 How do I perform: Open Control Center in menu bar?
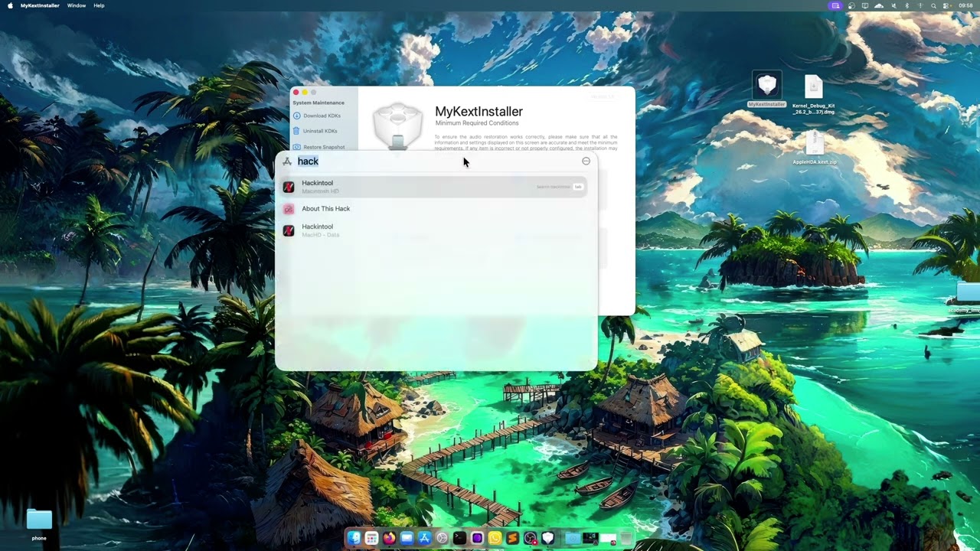click(945, 5)
